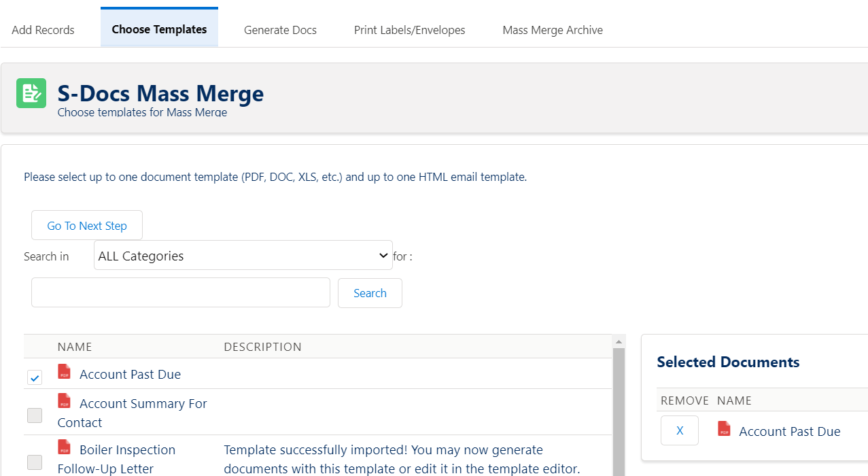Screen dimensions: 868x476
Task: Click the PDF icon for Account Summary For Contact
Action: tap(65, 401)
